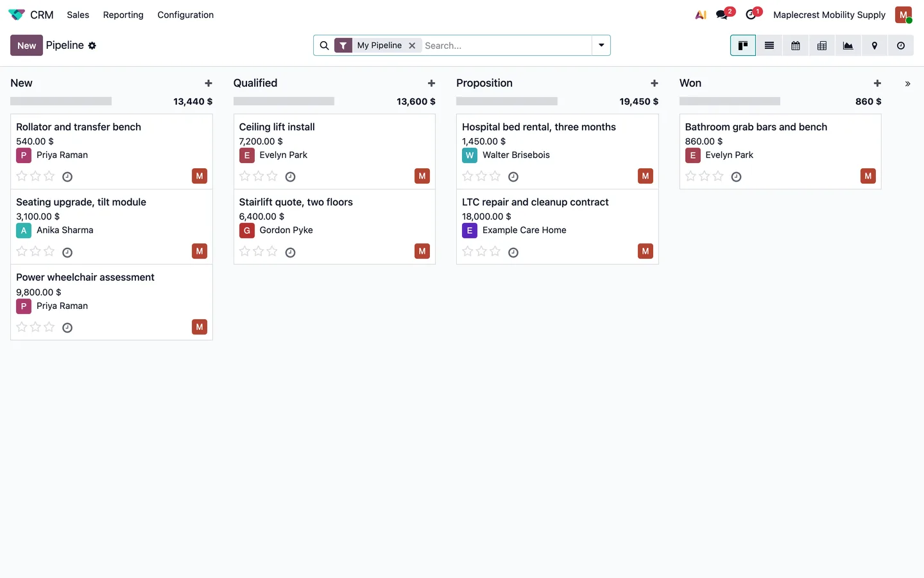
Task: Focus the Search input field
Action: 506,46
